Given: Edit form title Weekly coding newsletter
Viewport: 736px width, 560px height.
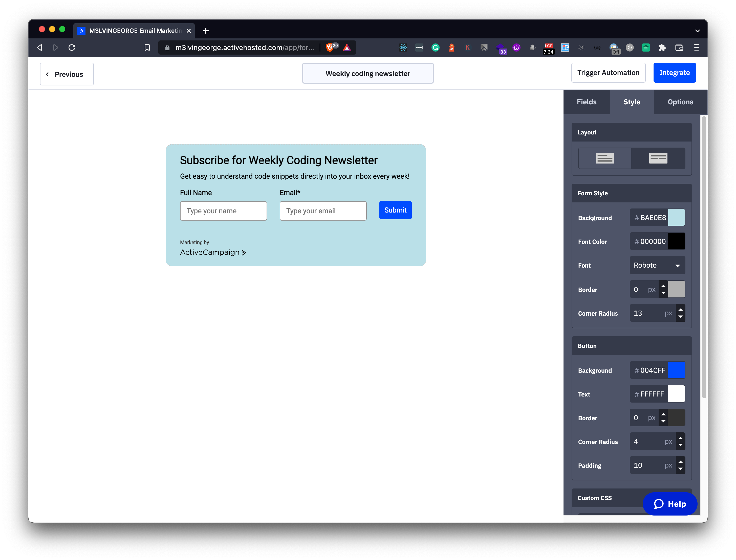Looking at the screenshot, I should point(368,73).
